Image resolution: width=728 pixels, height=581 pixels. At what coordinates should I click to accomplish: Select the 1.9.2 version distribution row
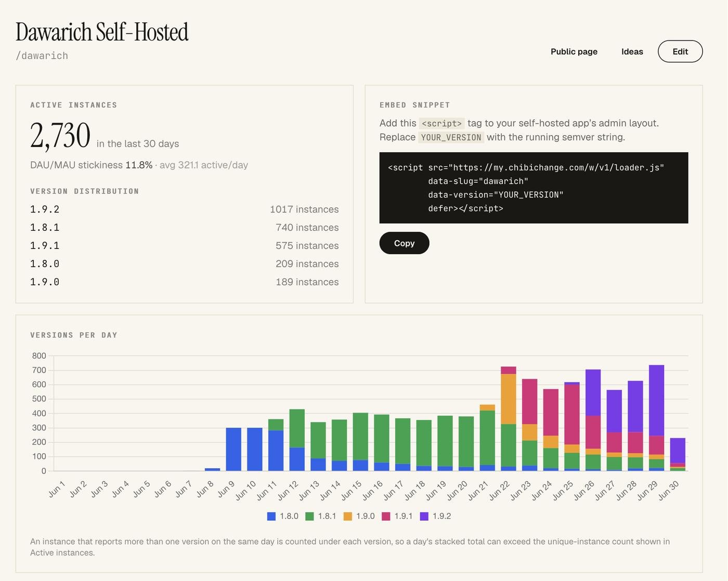coord(184,209)
